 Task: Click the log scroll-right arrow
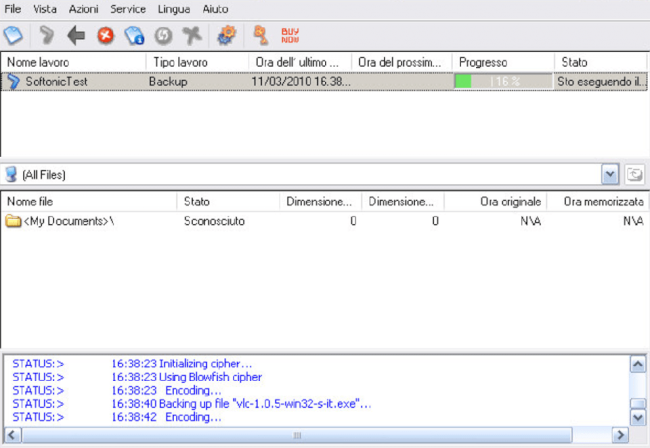(620, 435)
